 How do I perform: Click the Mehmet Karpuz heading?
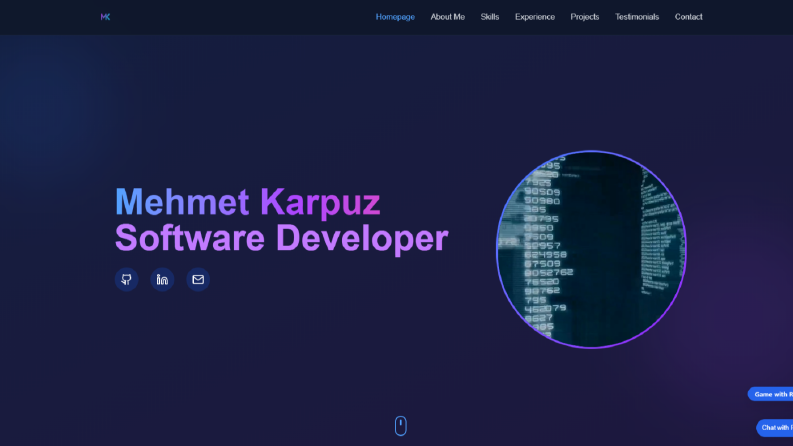pos(248,202)
